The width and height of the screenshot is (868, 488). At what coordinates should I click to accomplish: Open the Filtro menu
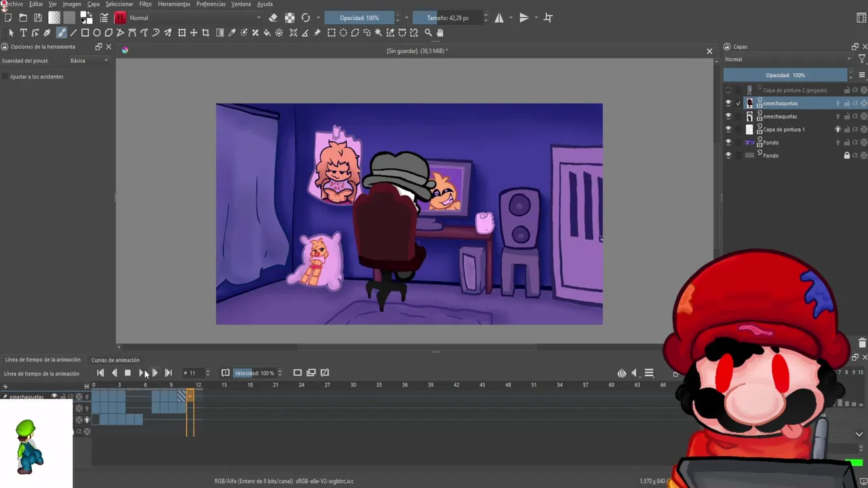pos(145,4)
